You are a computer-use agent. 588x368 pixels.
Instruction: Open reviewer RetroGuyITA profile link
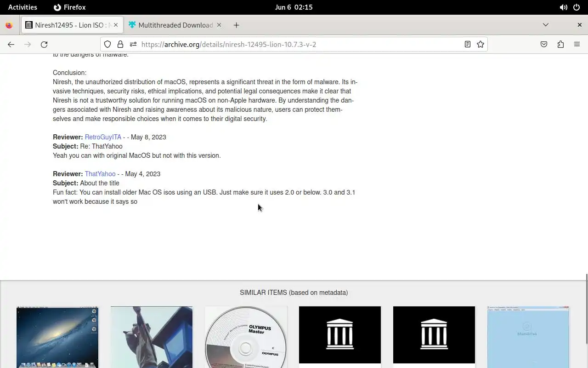[x=103, y=137]
